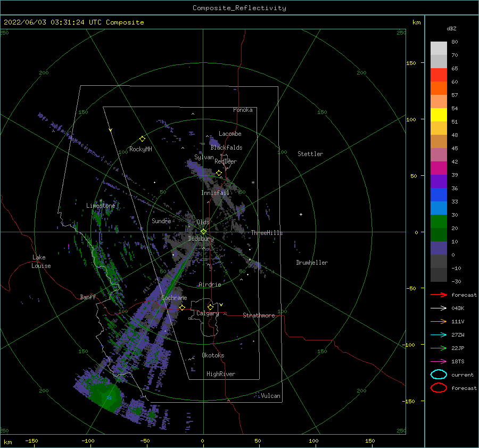
Task: Click the 04DK legend label
Action: [x=458, y=308]
